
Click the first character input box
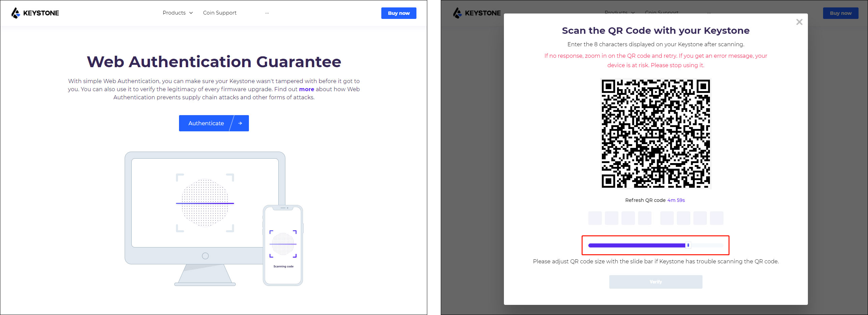595,218
